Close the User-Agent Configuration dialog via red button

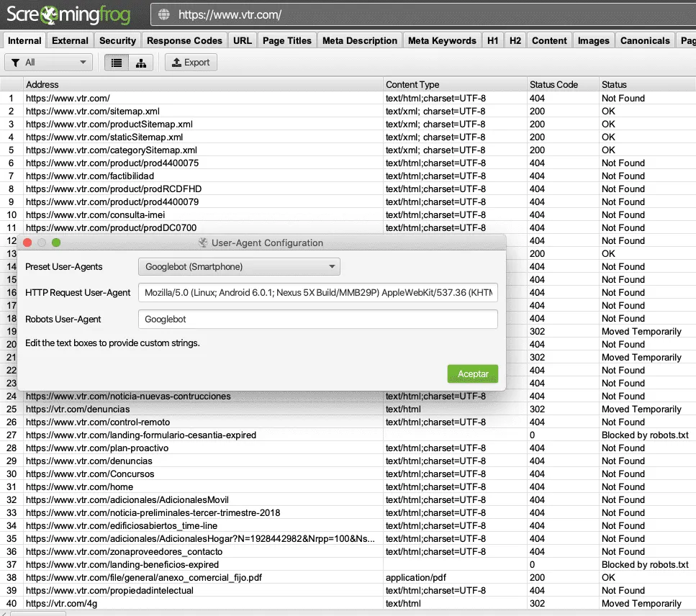point(27,243)
